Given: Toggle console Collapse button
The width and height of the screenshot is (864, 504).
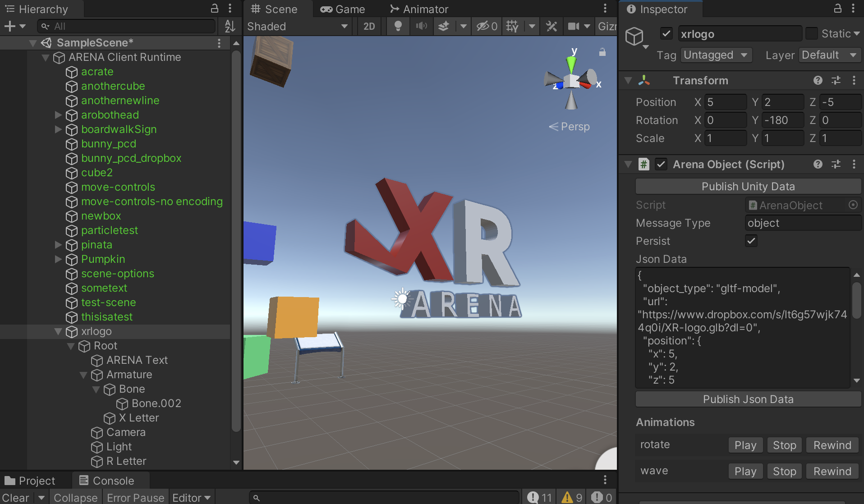Looking at the screenshot, I should point(75,497).
